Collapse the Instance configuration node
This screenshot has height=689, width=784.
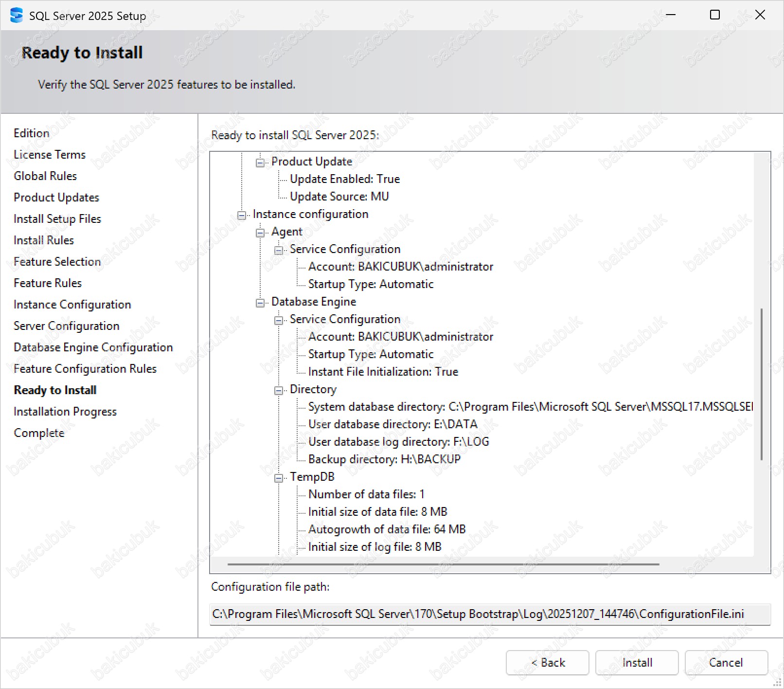coord(242,215)
